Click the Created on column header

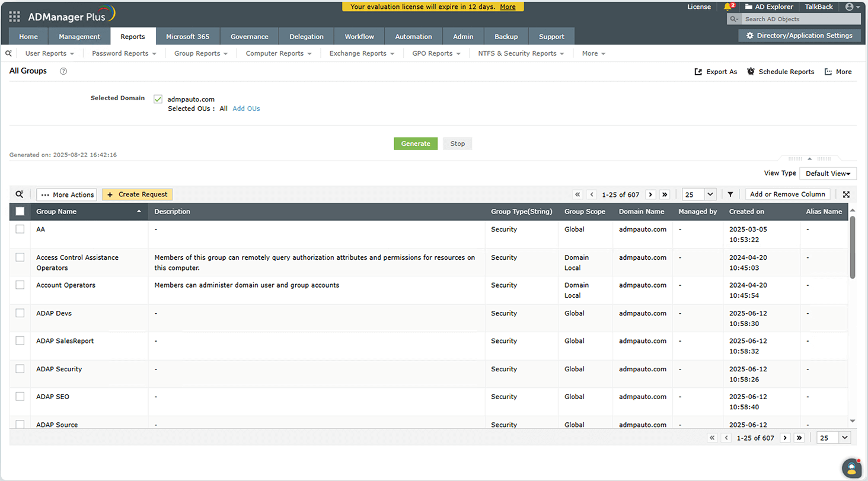(x=746, y=212)
